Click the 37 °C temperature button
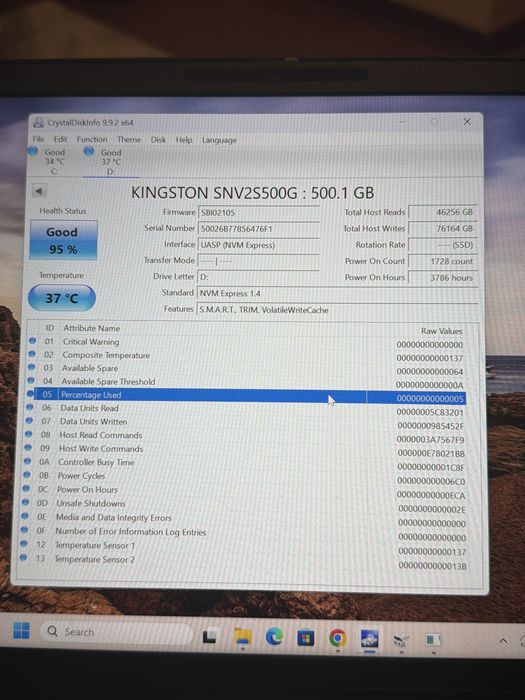 point(62,298)
